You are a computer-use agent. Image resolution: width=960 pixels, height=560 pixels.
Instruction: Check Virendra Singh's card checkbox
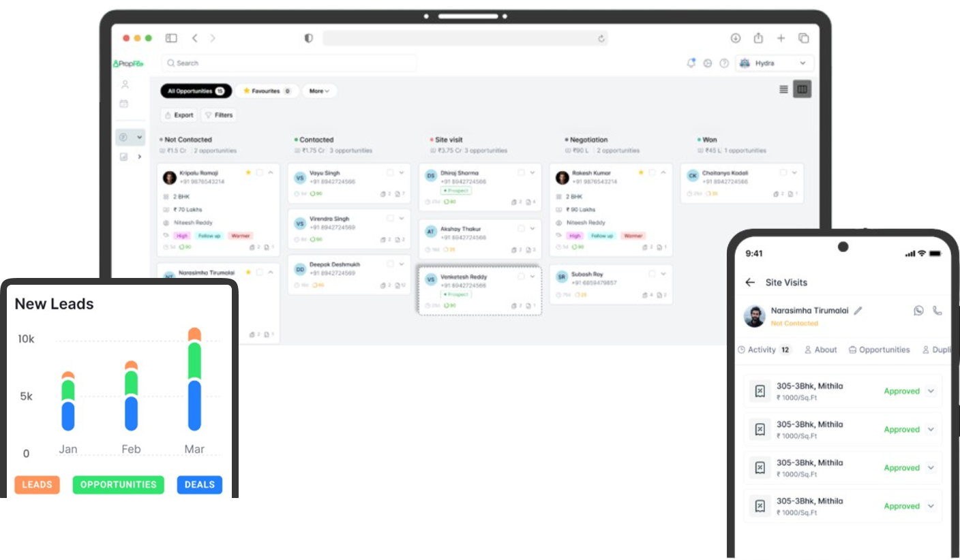[391, 218]
